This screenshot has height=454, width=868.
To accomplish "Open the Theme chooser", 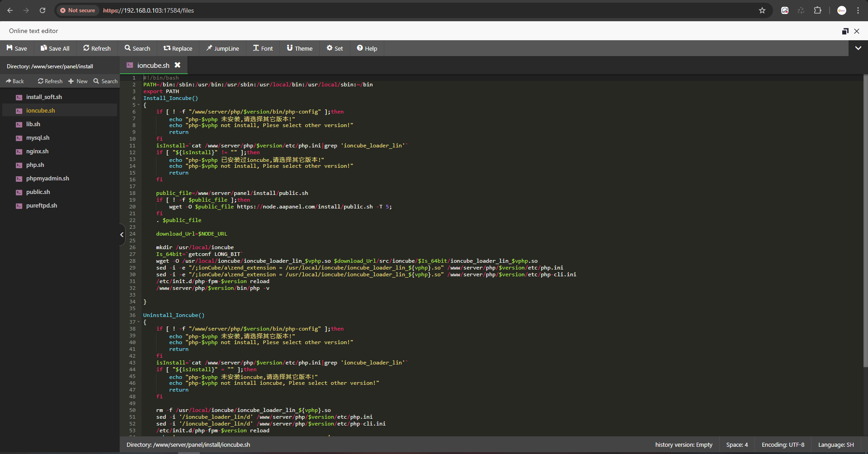I will tap(299, 48).
